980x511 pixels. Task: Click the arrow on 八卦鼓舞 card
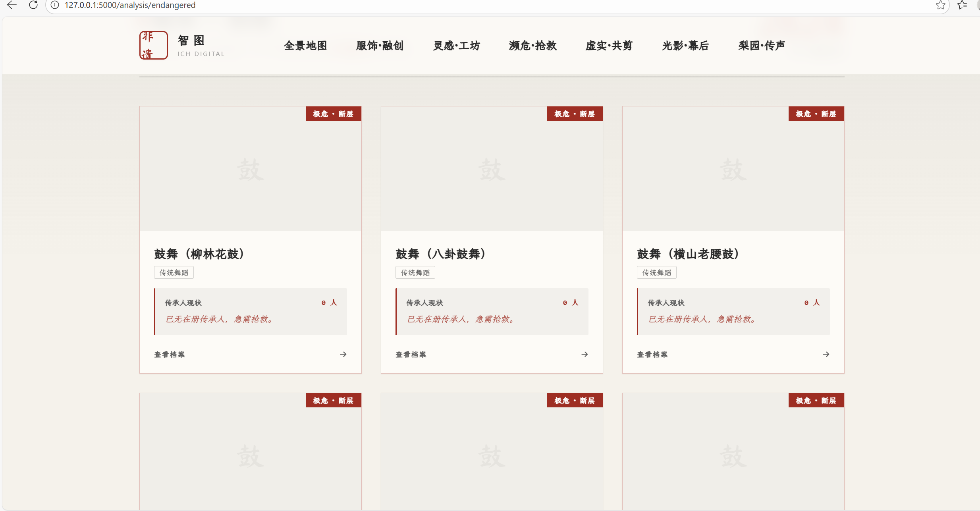[x=585, y=354]
